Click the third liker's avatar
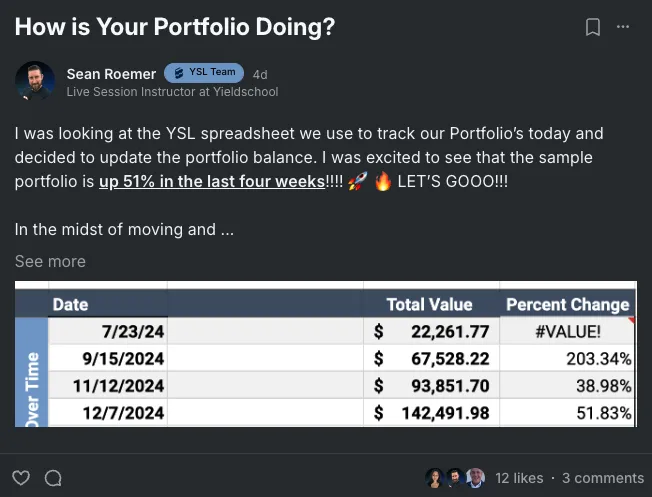 pyautogui.click(x=476, y=478)
